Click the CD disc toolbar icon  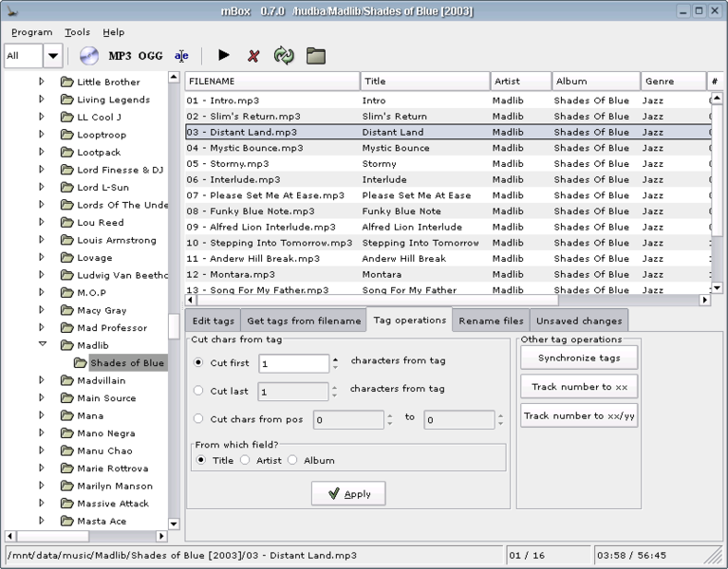(88, 56)
